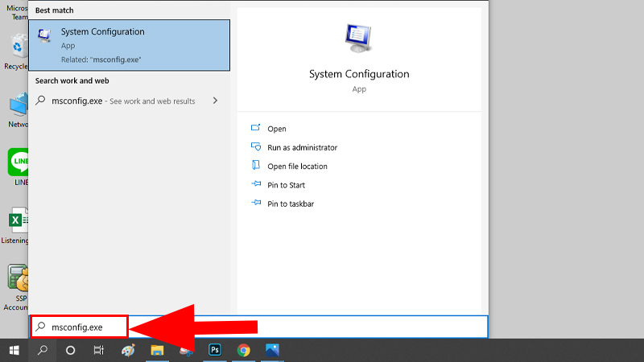This screenshot has width=644, height=362.
Task: Open System Configuration best match result
Action: point(129,45)
